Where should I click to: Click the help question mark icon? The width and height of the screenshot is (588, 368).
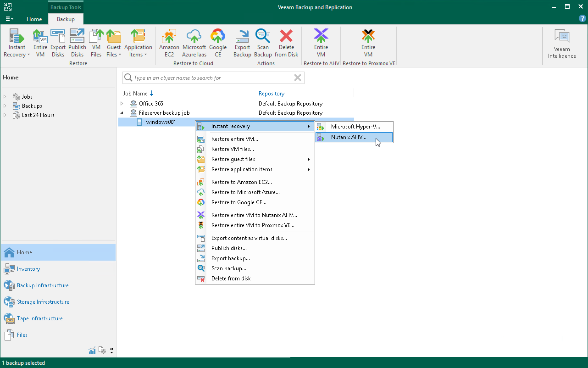click(582, 19)
